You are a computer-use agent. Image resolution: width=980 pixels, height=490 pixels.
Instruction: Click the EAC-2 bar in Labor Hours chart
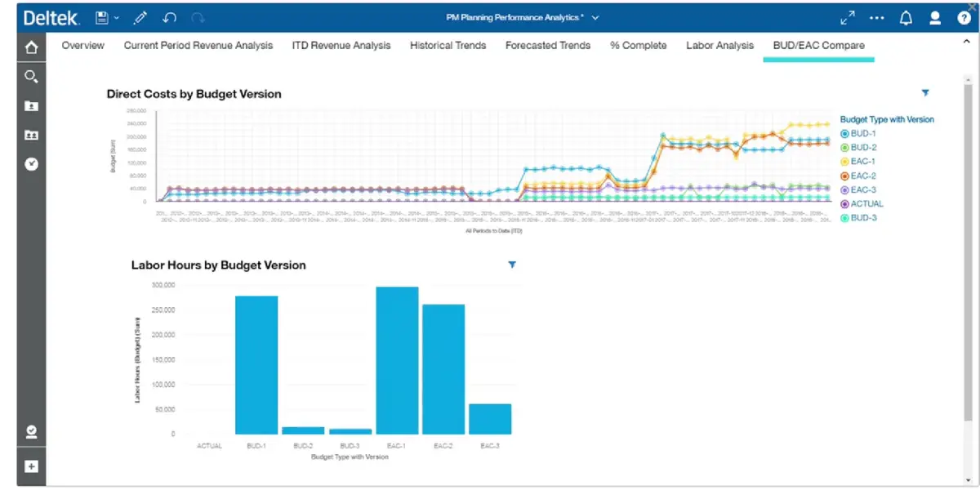click(x=443, y=369)
